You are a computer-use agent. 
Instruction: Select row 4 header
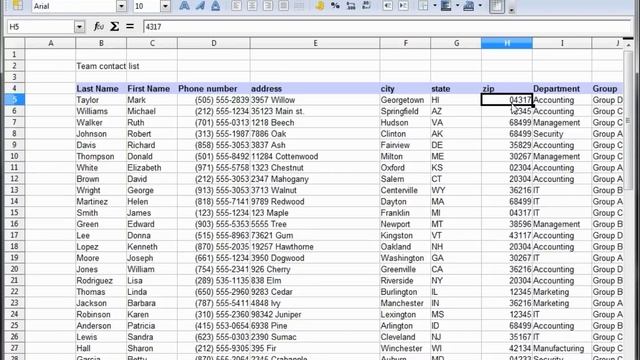click(14, 88)
